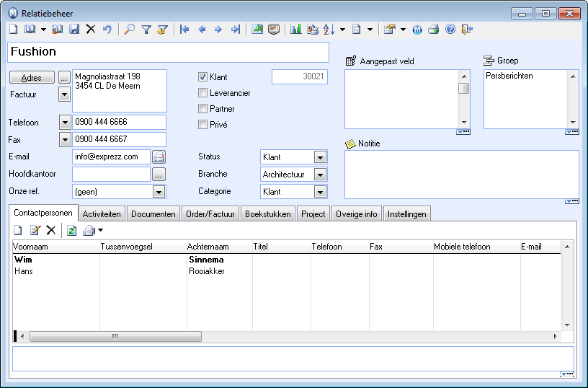This screenshot has height=388, width=588.
Task: Click the funnel filter icon
Action: tap(146, 30)
